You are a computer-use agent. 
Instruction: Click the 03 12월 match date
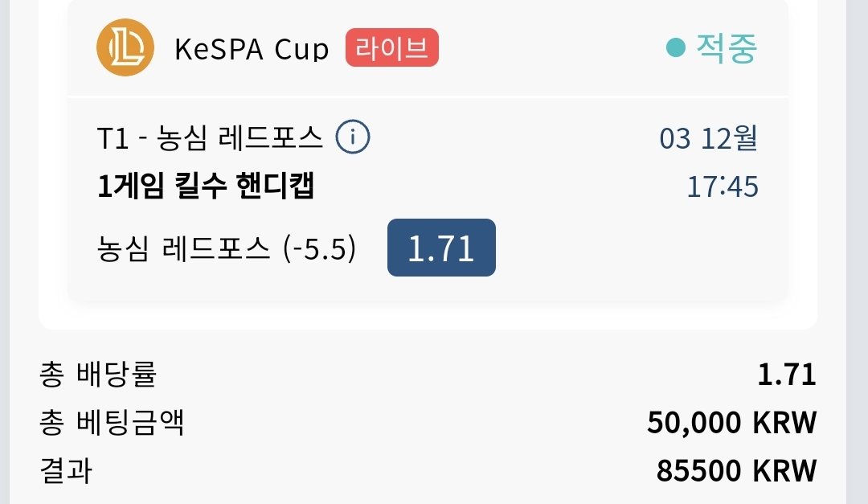pos(708,138)
